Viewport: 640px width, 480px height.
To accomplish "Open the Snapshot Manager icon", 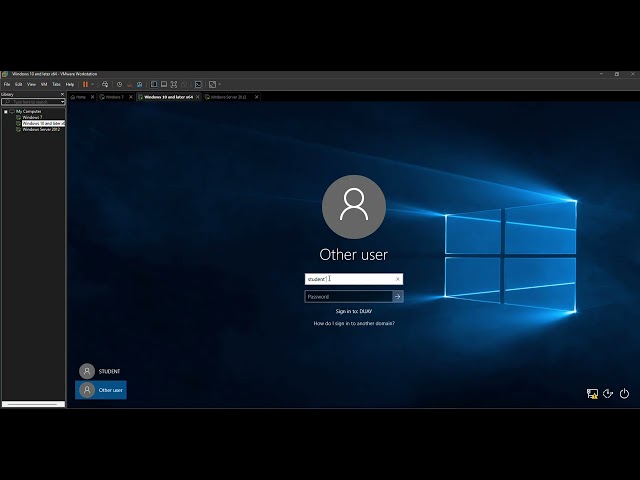I will (140, 84).
